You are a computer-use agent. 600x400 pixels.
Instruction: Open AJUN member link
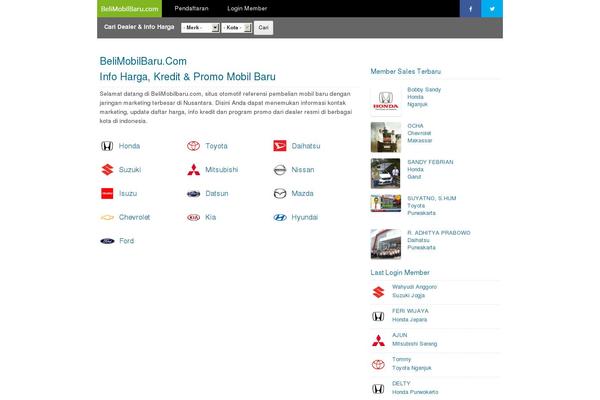[399, 335]
